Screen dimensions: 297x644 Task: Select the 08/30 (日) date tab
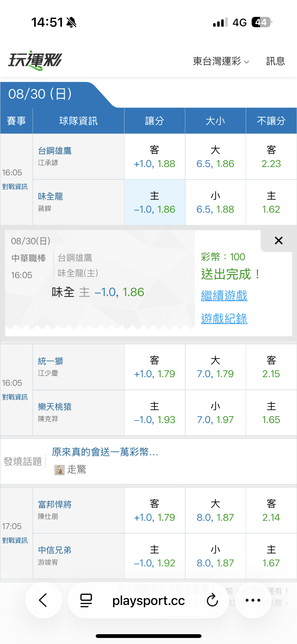pos(40,94)
